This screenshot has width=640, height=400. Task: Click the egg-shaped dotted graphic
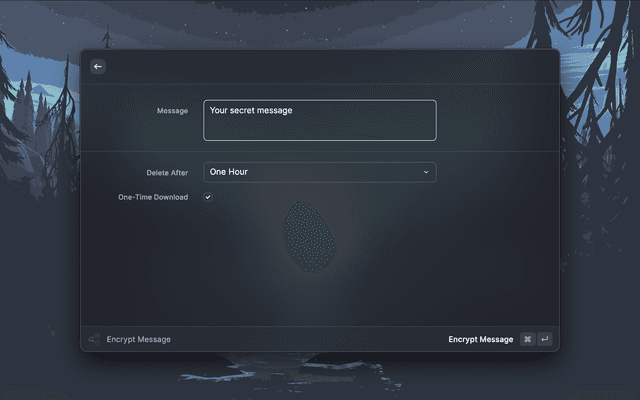point(309,236)
